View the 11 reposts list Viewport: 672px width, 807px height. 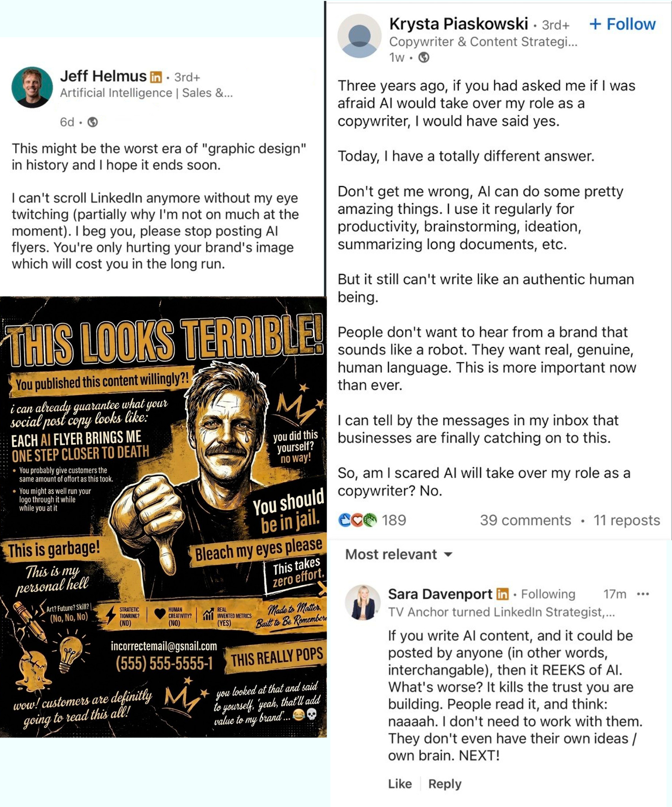(x=627, y=520)
